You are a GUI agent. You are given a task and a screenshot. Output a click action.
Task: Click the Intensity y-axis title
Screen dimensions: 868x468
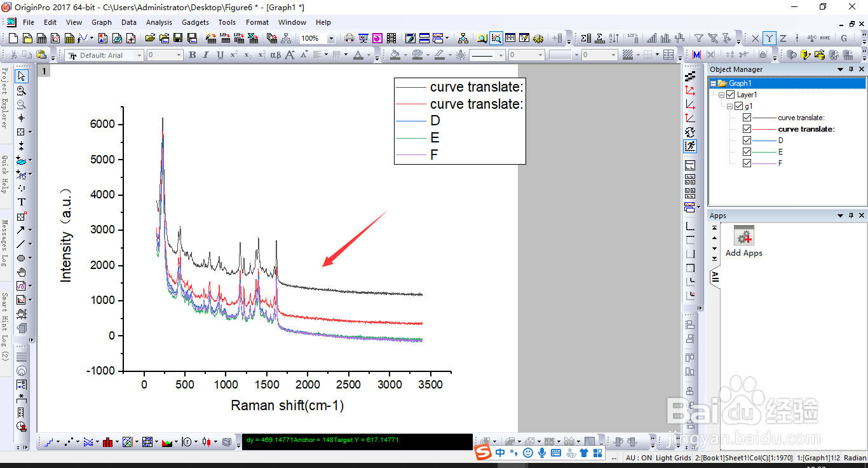point(66,235)
